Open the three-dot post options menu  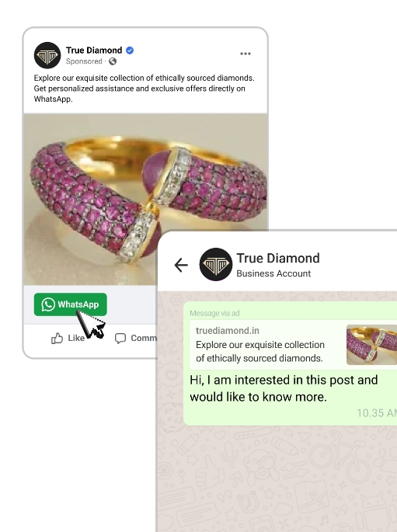(246, 54)
